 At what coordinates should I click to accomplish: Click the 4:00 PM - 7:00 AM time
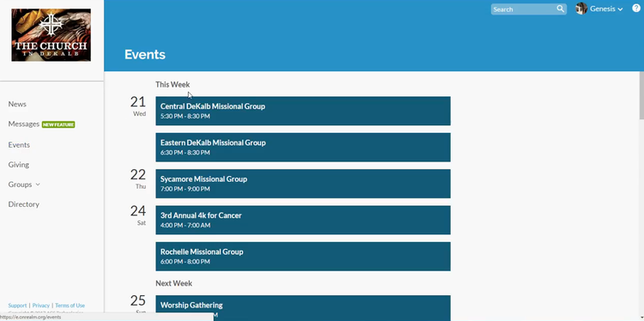tap(185, 226)
